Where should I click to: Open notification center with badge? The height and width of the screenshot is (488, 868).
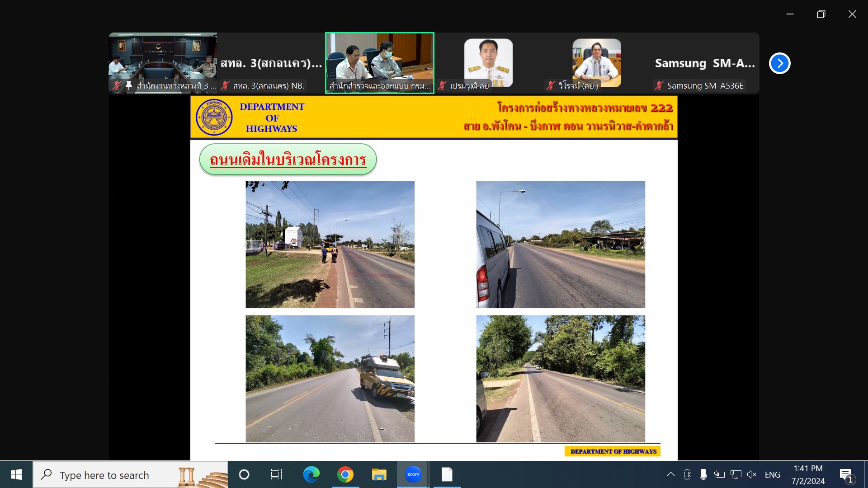846,475
